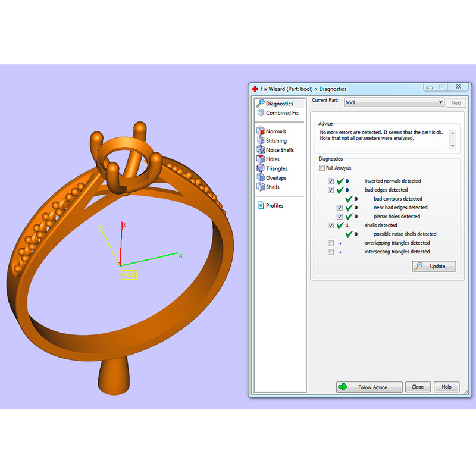Select the Shells fix page
The height and width of the screenshot is (476, 476).
coord(273,187)
